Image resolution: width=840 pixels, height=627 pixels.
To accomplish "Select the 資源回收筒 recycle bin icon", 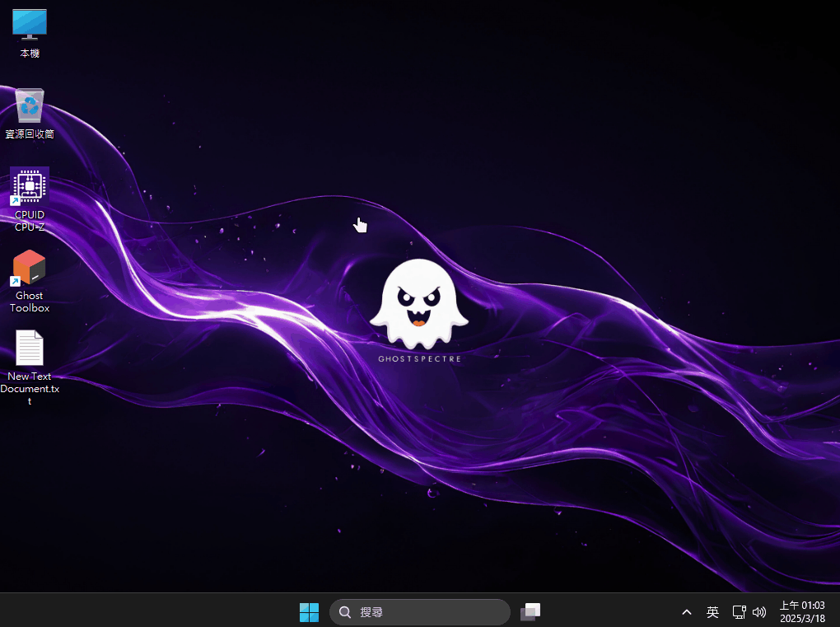I will coord(30,114).
